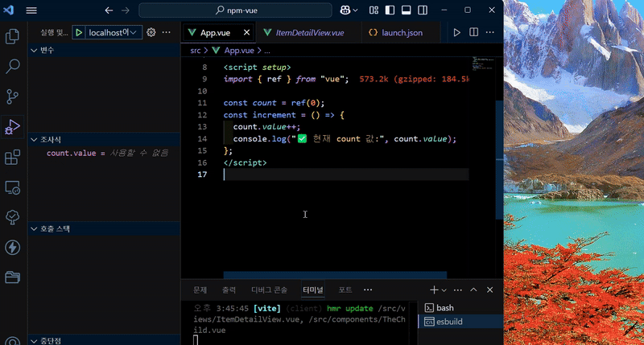Go back with the left arrow
The height and width of the screenshot is (345, 644).
[x=109, y=10]
